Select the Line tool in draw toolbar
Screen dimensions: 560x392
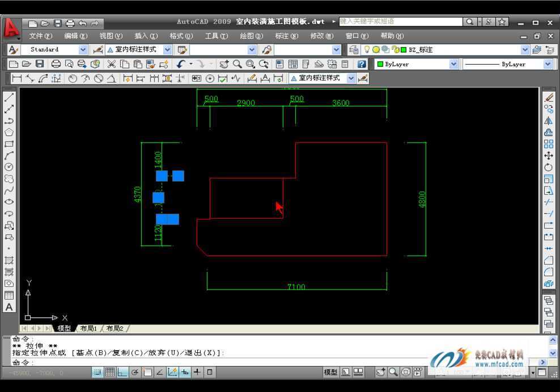[9, 97]
